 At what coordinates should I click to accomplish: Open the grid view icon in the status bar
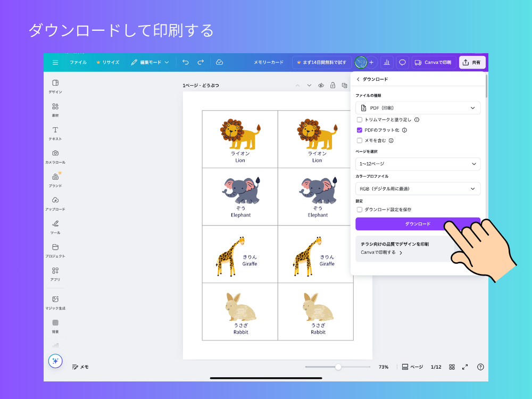pyautogui.click(x=452, y=367)
